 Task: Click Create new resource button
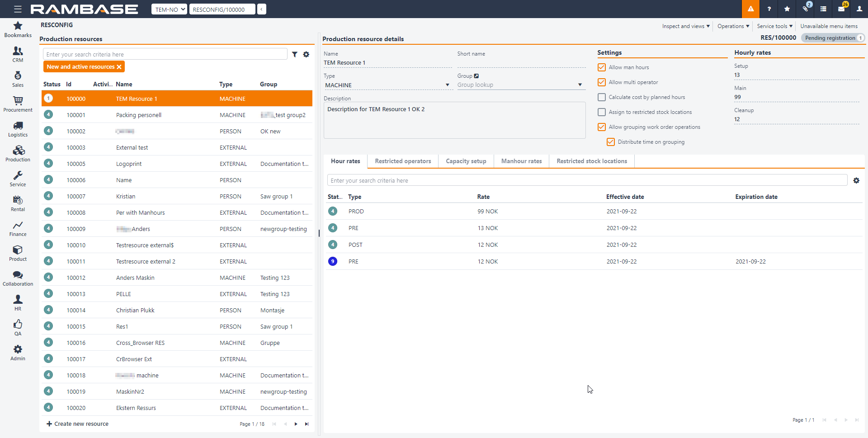click(x=78, y=424)
